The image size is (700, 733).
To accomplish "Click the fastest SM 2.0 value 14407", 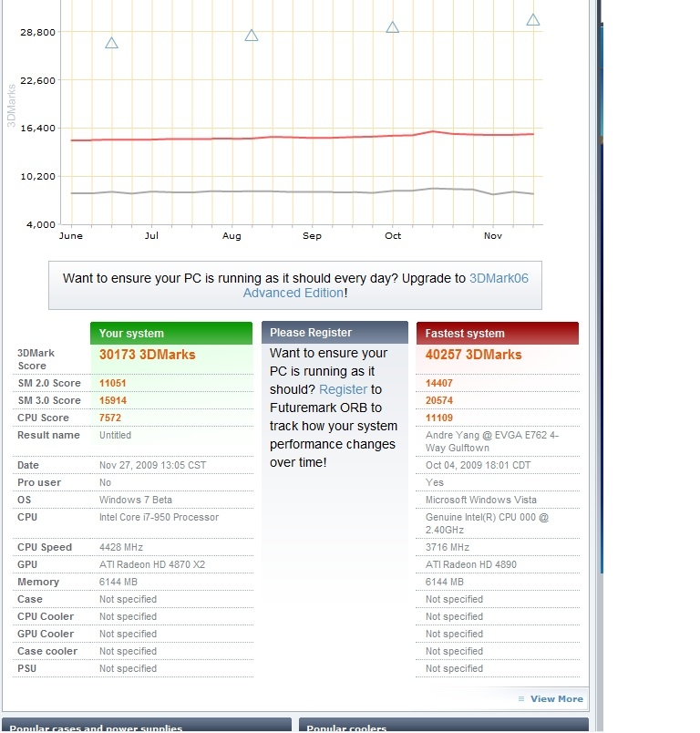I will click(x=438, y=383).
